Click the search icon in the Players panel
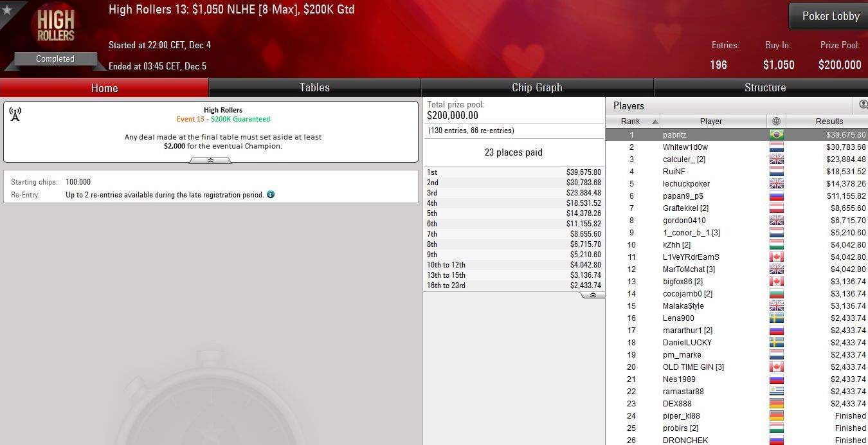The height and width of the screenshot is (445, 868). [863, 104]
